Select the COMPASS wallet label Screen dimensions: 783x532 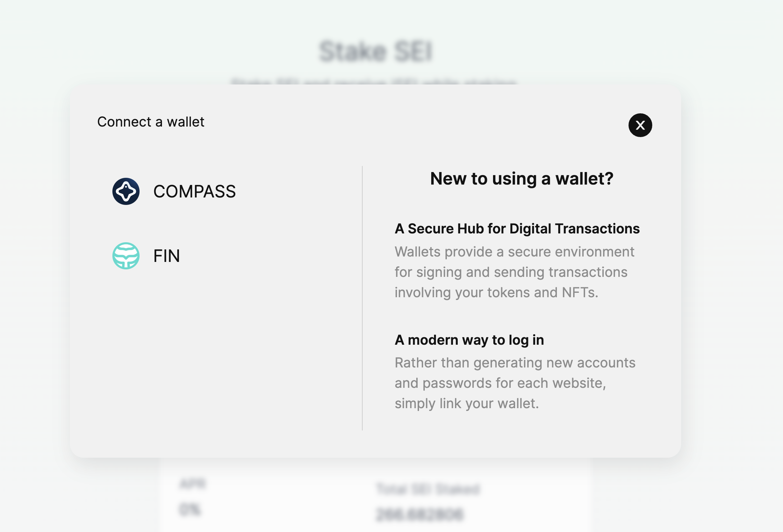pyautogui.click(x=195, y=191)
